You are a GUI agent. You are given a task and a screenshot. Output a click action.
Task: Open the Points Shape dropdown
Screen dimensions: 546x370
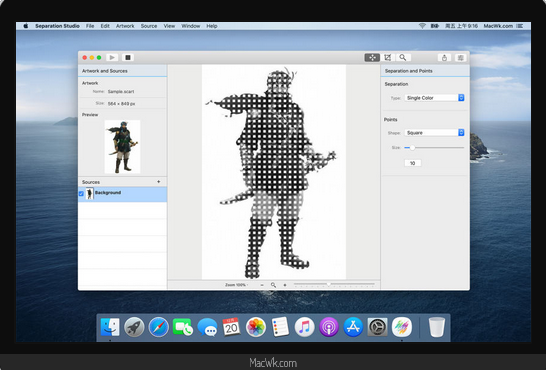[434, 133]
